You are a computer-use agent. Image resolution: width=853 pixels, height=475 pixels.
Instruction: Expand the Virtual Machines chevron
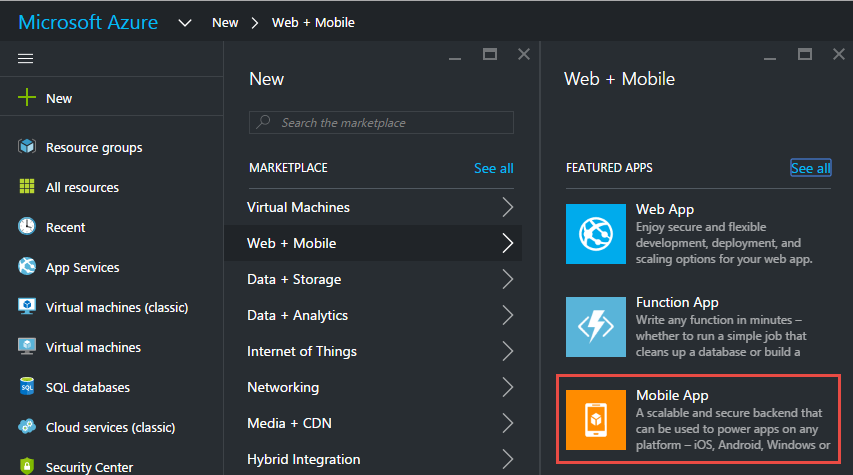(507, 207)
